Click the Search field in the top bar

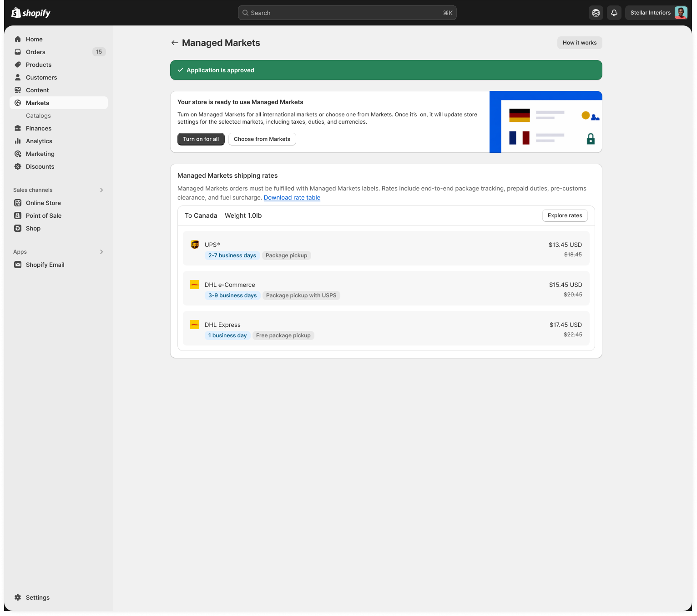click(347, 13)
